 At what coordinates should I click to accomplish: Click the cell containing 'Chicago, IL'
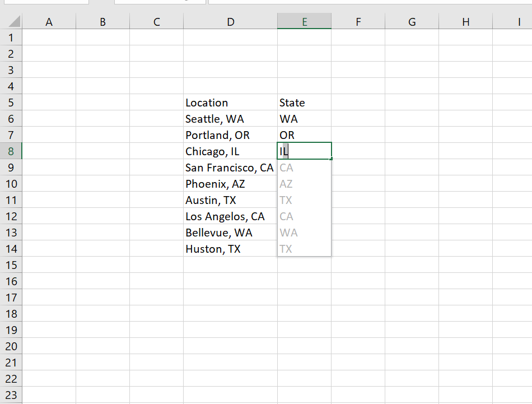pos(230,151)
